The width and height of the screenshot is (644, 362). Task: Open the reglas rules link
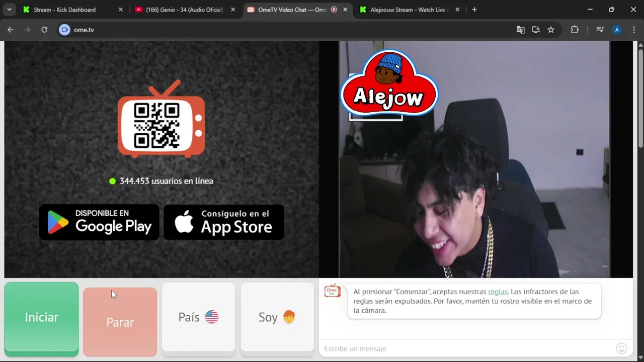pyautogui.click(x=498, y=292)
